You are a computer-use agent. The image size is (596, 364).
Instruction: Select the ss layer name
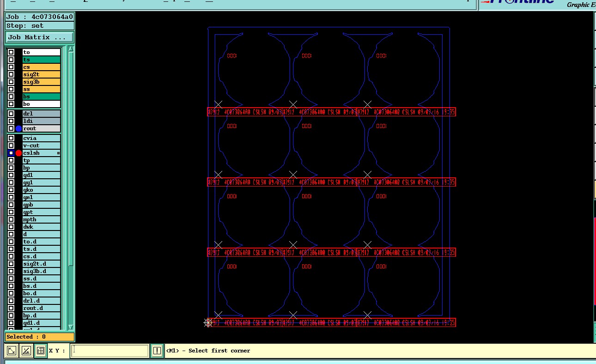coord(42,89)
